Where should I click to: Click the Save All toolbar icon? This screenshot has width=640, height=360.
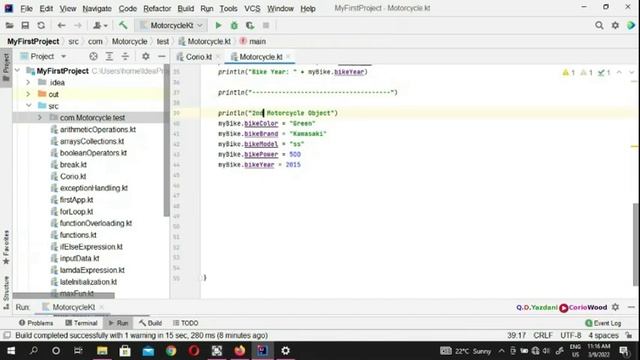tap(25, 25)
